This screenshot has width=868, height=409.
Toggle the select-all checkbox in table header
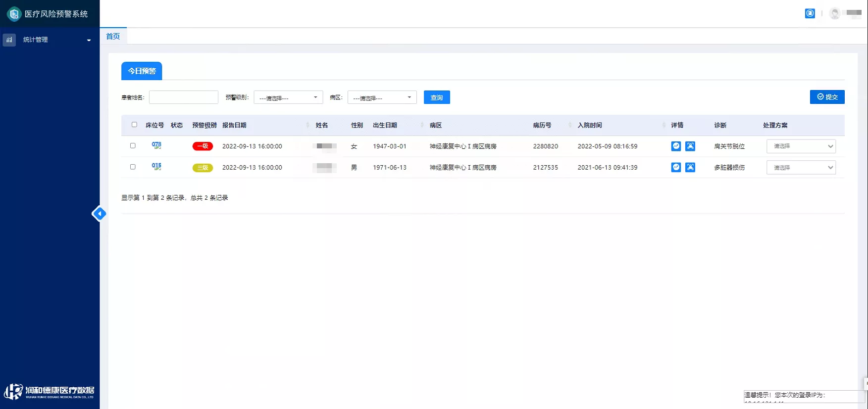[x=134, y=125]
